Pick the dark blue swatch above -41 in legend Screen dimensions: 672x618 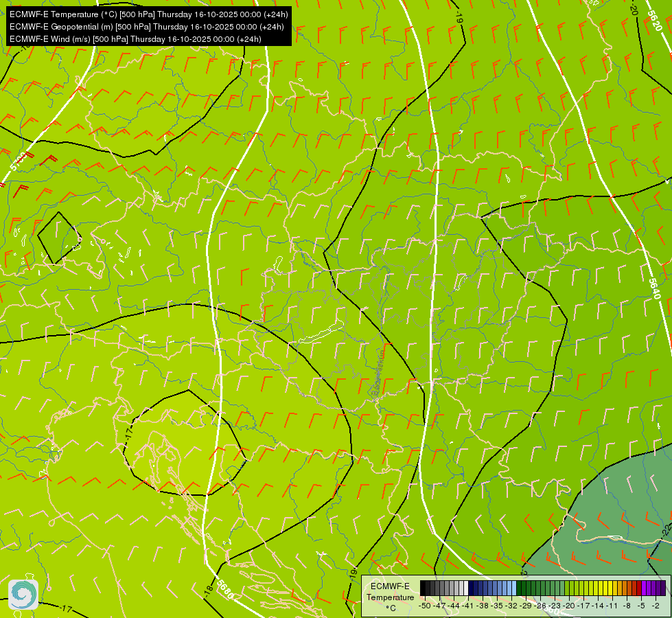click(471, 588)
